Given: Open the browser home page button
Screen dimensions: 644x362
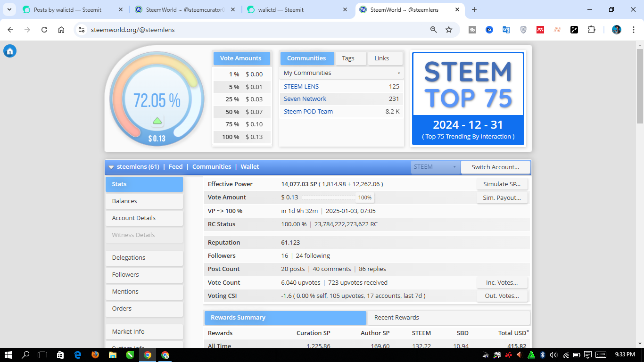Looking at the screenshot, I should 61,30.
